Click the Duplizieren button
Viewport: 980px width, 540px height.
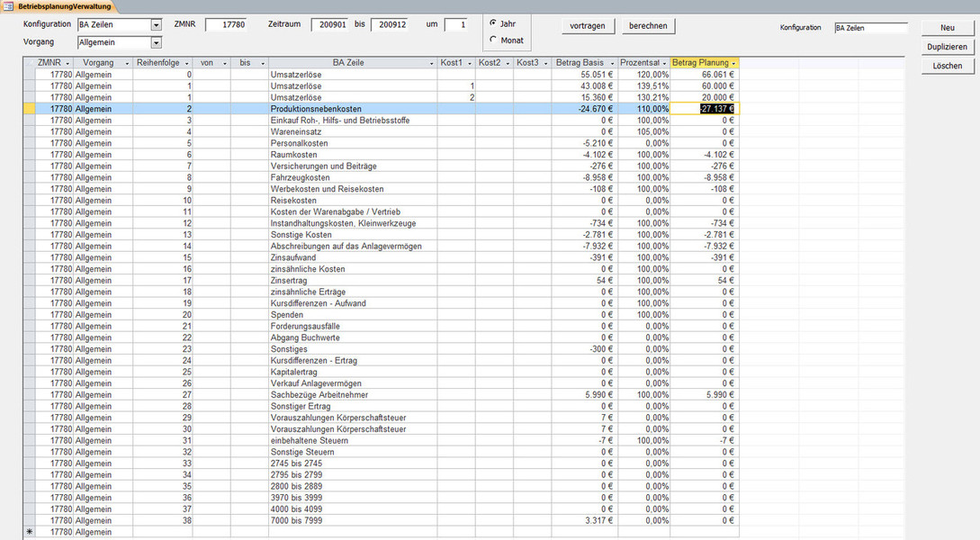pos(948,47)
